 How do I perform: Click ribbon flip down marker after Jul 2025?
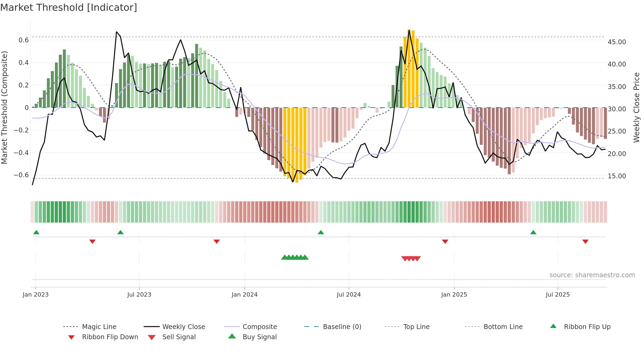(586, 242)
